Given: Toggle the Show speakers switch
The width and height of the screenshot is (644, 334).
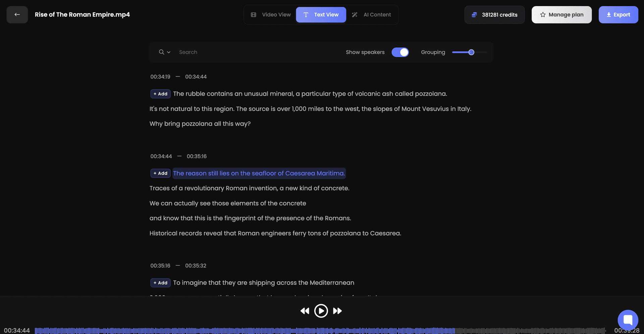Looking at the screenshot, I should click(x=400, y=52).
